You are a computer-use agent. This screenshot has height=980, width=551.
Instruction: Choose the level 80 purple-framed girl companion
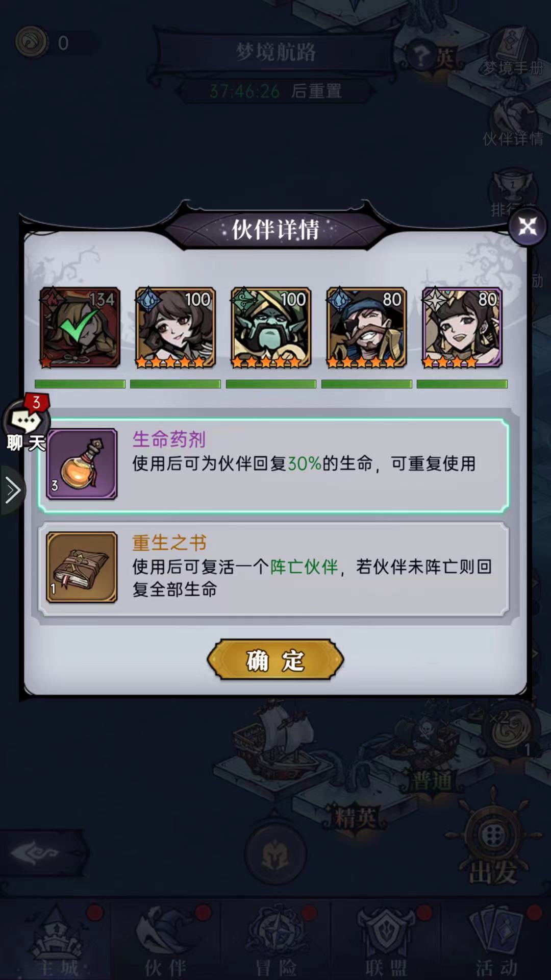tap(462, 327)
